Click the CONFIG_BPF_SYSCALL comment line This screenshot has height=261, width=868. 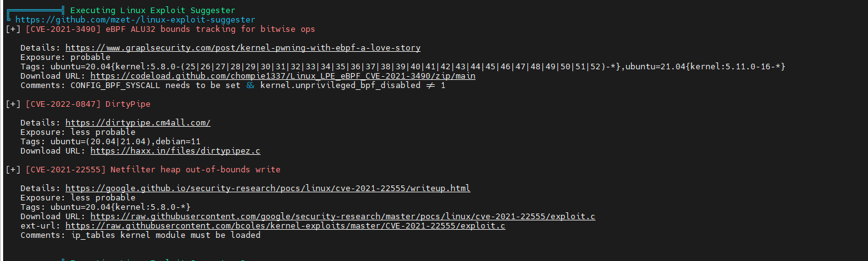pos(233,86)
